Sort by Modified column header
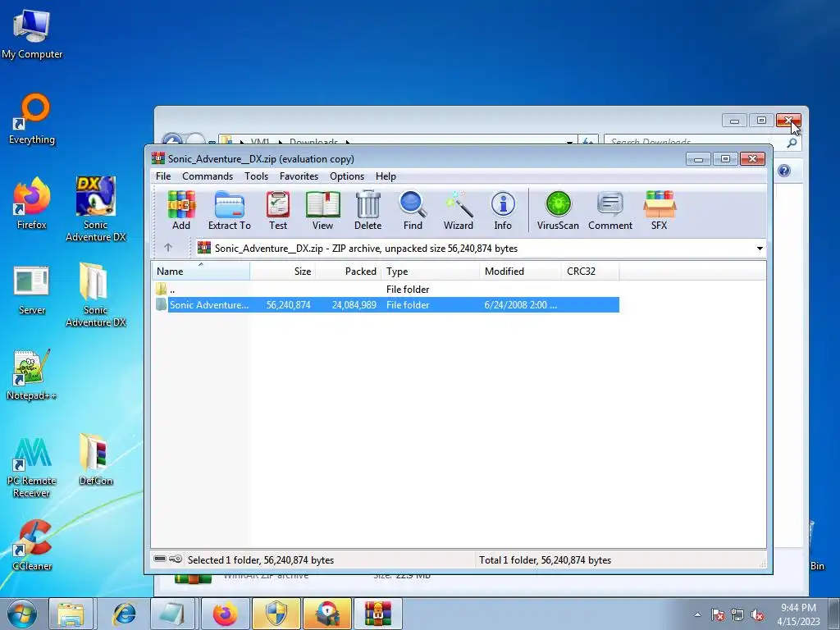 point(520,271)
